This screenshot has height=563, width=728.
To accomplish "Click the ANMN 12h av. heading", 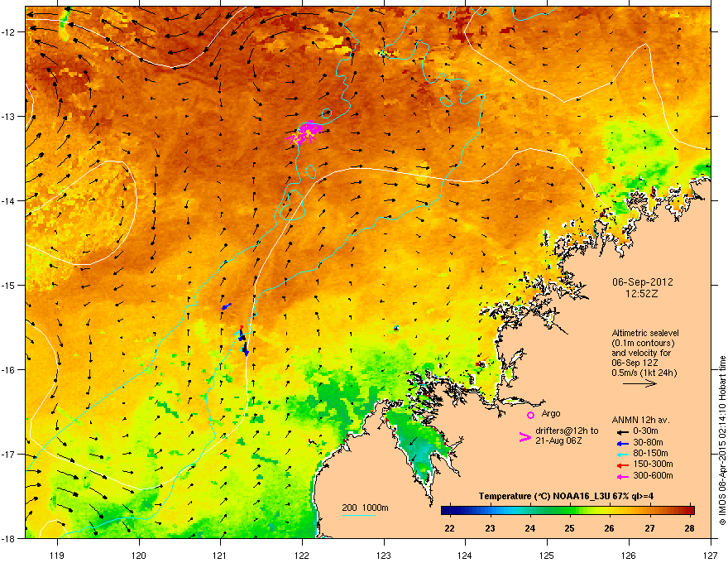I will pyautogui.click(x=640, y=420).
